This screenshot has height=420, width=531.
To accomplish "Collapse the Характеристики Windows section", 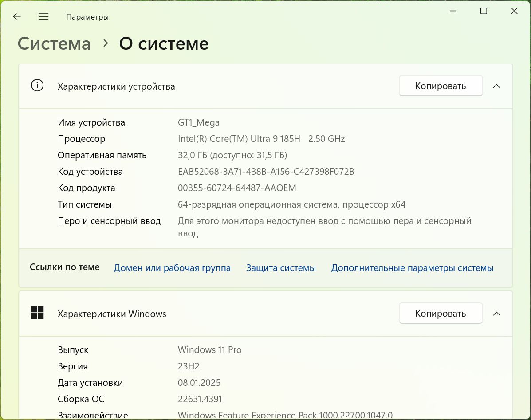I will click(496, 314).
